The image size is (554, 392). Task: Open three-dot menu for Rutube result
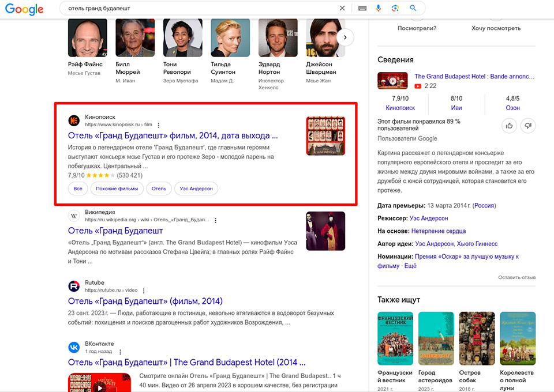pyautogui.click(x=144, y=291)
